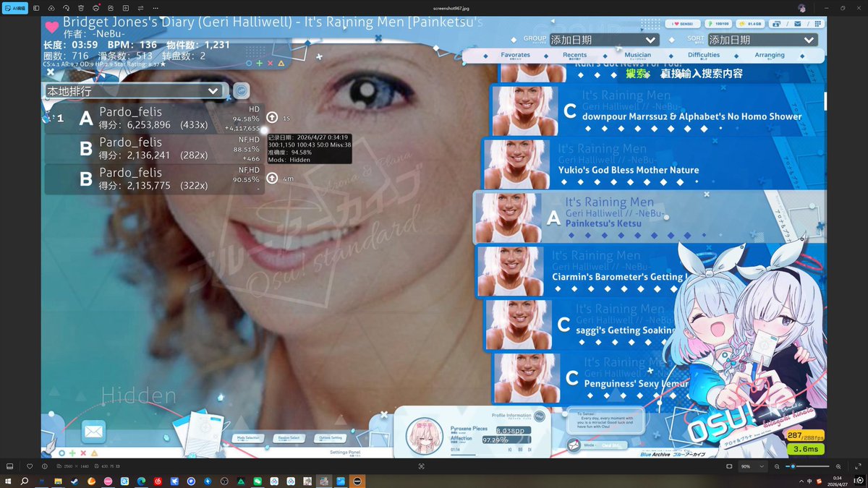The width and height of the screenshot is (868, 488).
Task: Open the SORT dropdown showing 添加日期
Action: [x=762, y=40]
